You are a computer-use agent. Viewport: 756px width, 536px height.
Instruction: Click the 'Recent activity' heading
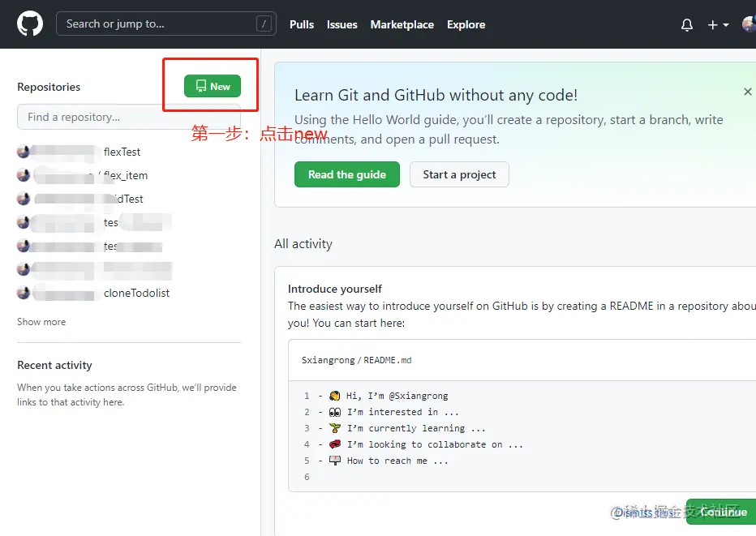coord(54,365)
